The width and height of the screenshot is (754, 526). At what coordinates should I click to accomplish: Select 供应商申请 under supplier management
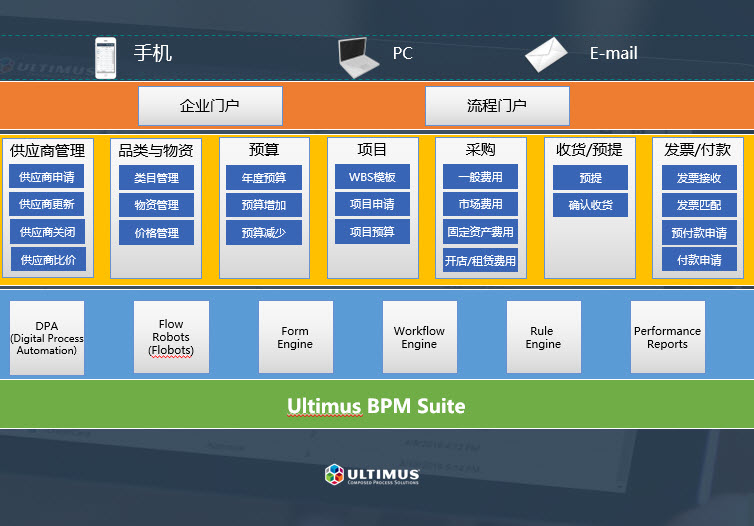pyautogui.click(x=47, y=178)
